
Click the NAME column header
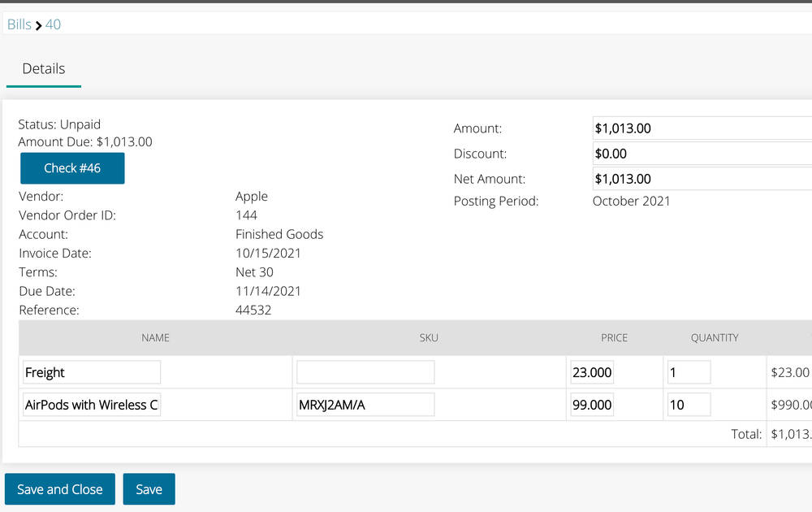[x=155, y=337]
